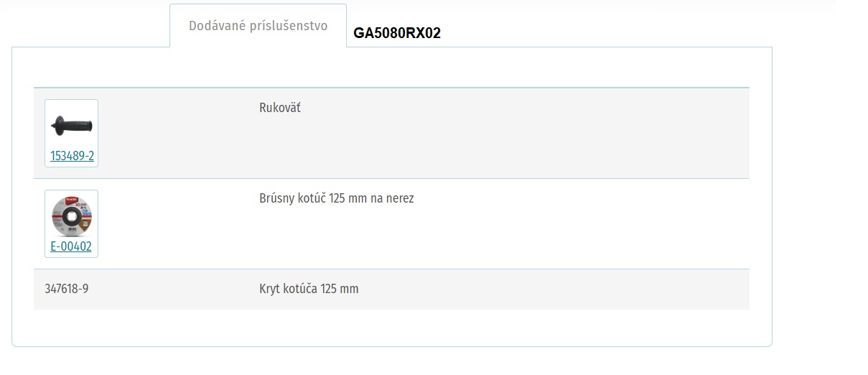
Task: Click the word Dodávané in the tab label
Action: pyautogui.click(x=216, y=26)
